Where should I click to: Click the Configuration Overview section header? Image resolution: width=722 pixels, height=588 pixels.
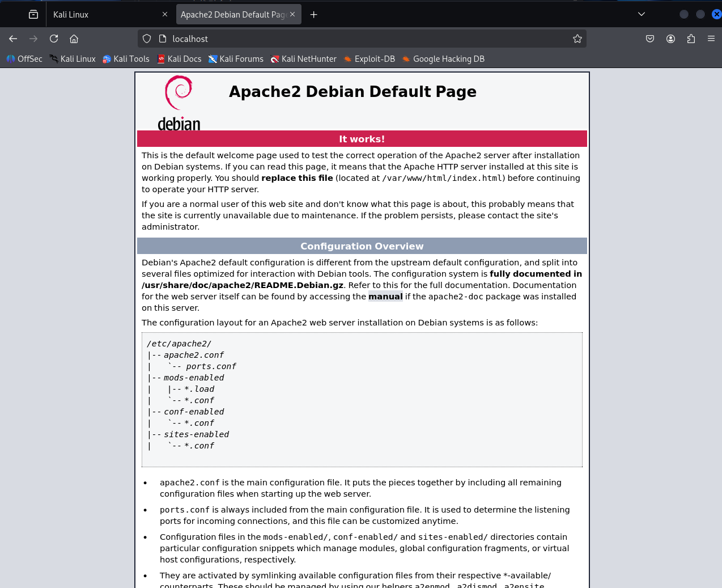coord(362,246)
